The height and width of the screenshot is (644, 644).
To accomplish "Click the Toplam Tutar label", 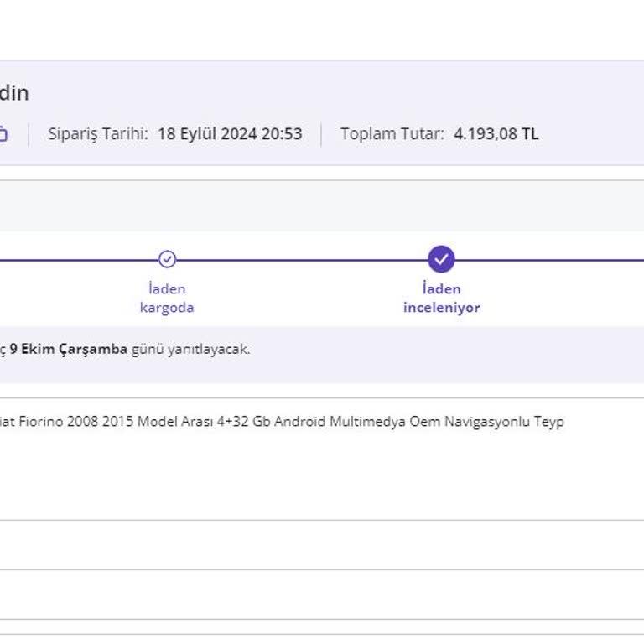I will (392, 134).
